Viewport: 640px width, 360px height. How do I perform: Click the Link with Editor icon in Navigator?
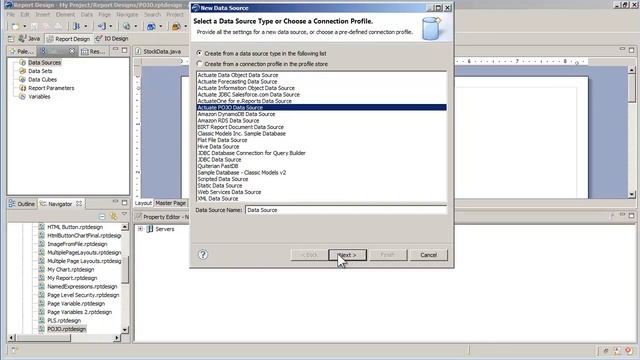tap(113, 216)
